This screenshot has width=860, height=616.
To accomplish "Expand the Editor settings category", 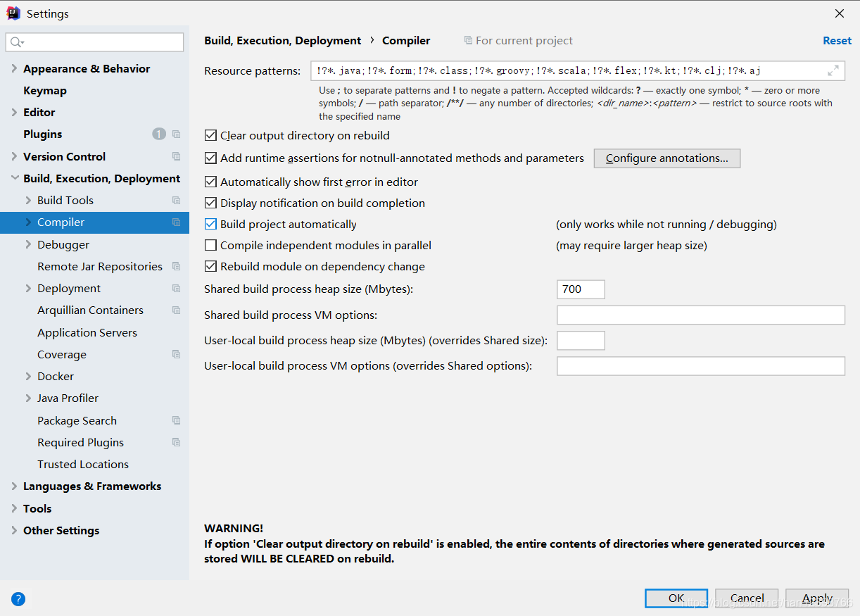I will tap(15, 112).
